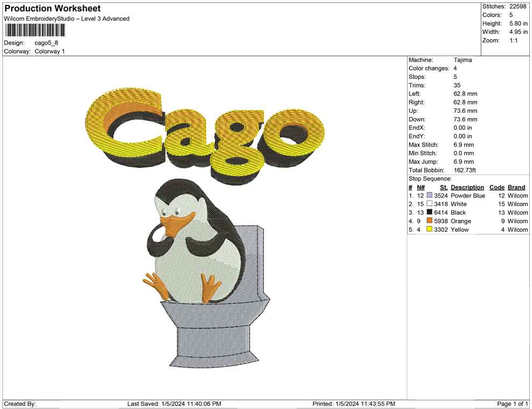Click the '6414' thread number
This screenshot has width=532, height=409.
pyautogui.click(x=441, y=213)
